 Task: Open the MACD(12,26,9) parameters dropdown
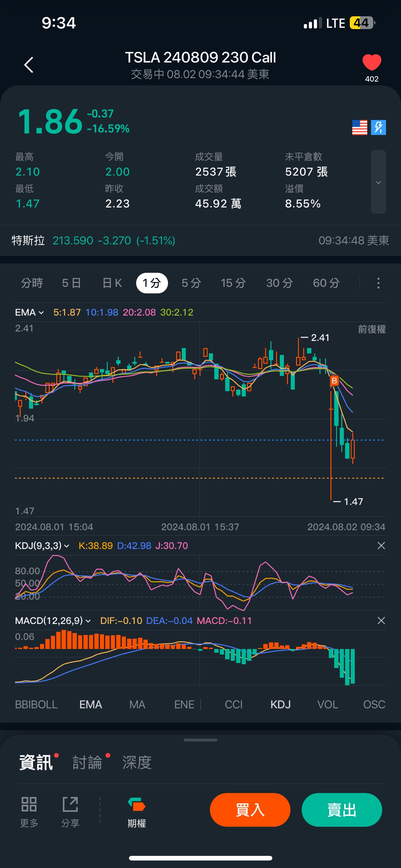[53, 621]
